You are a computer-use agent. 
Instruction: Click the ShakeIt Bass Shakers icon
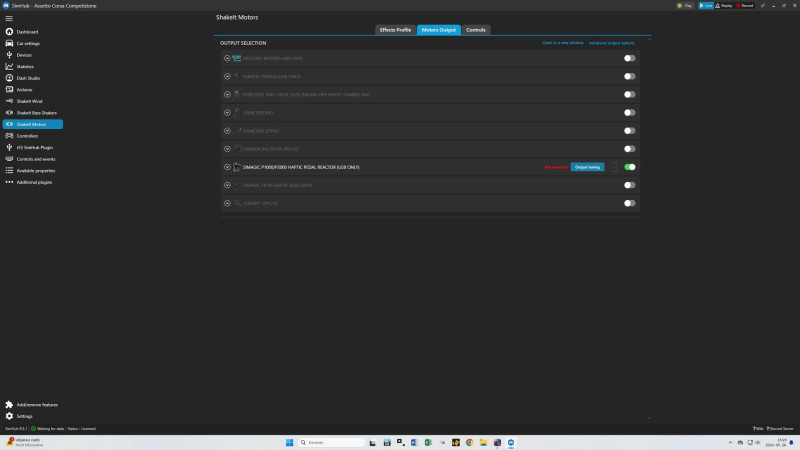tap(9, 113)
